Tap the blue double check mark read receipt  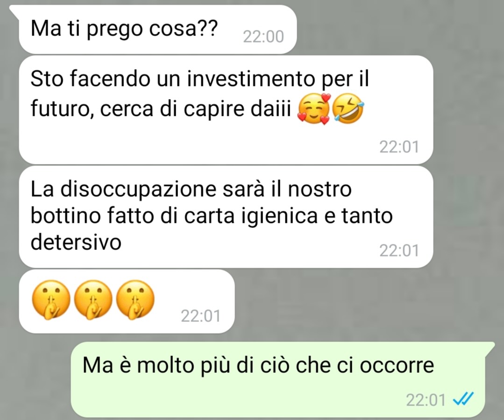[463, 399]
